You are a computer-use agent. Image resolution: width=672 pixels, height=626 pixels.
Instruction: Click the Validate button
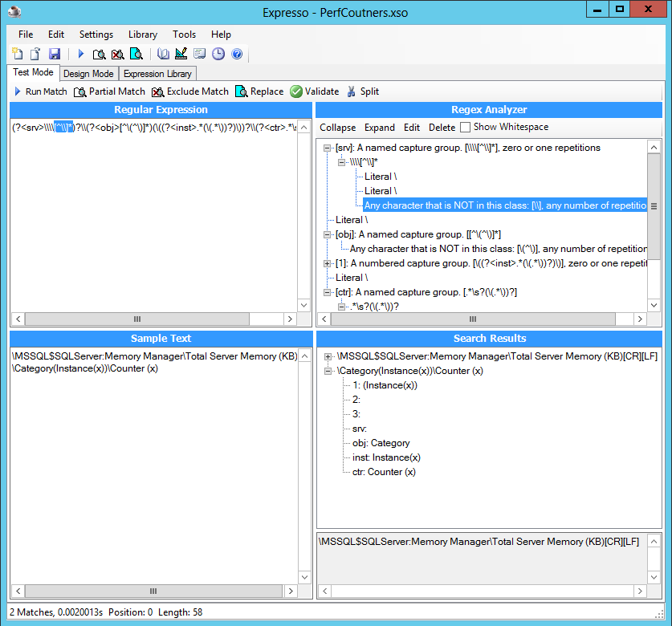[314, 91]
